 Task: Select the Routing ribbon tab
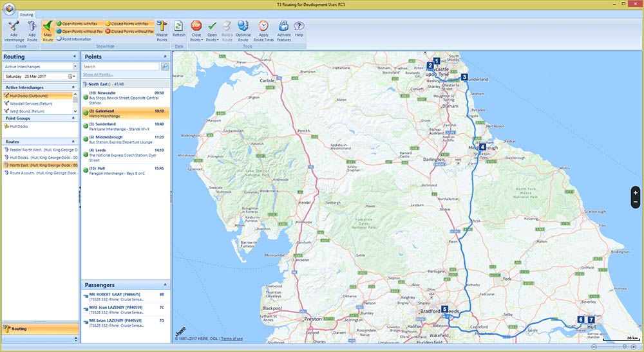(26, 15)
